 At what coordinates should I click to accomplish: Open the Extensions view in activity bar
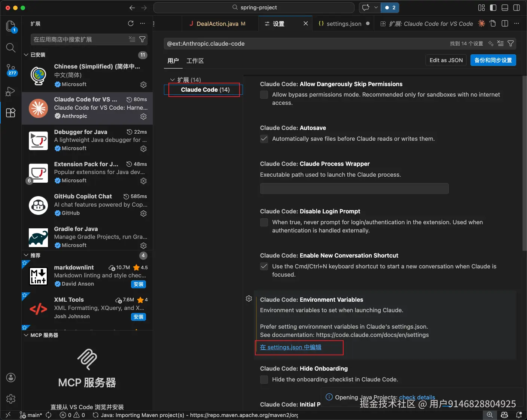11,113
